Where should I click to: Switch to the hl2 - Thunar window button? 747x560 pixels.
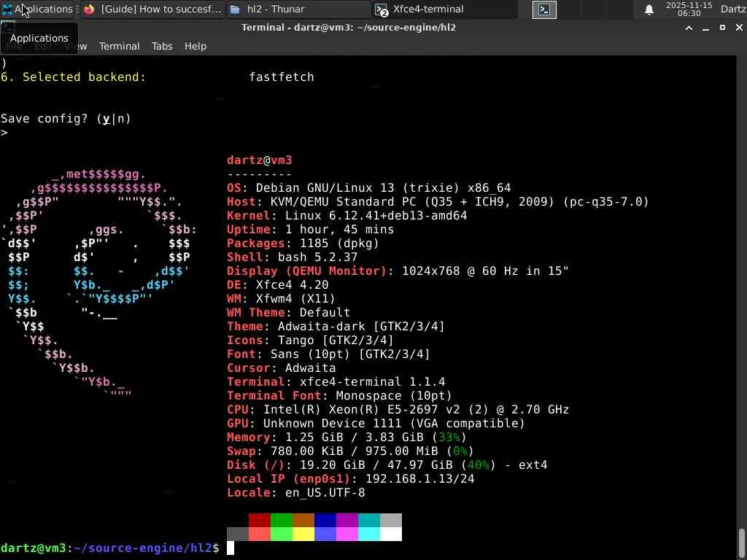pos(298,9)
